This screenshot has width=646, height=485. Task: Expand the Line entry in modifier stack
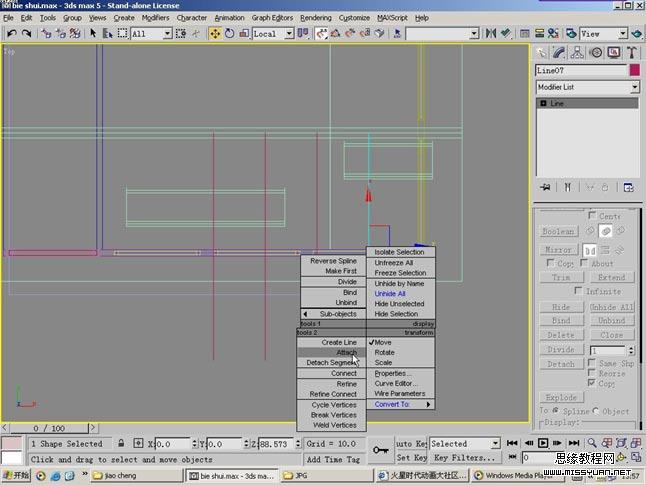pyautogui.click(x=543, y=103)
